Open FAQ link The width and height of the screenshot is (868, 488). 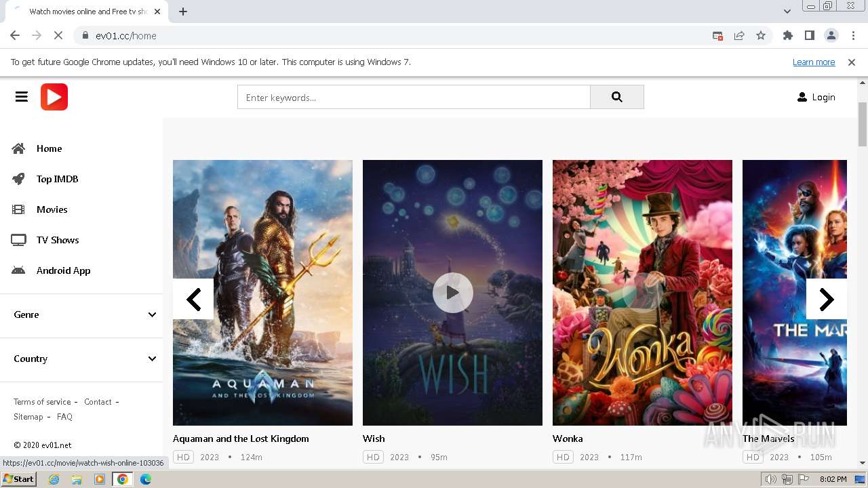pyautogui.click(x=64, y=417)
